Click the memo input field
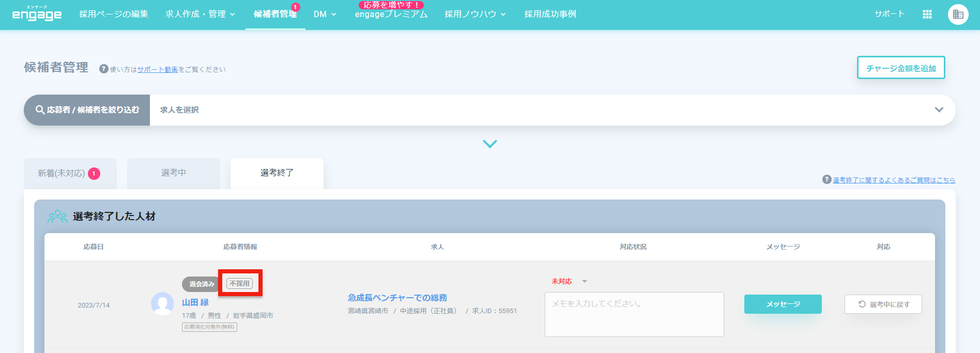The height and width of the screenshot is (353, 980). [x=634, y=314]
